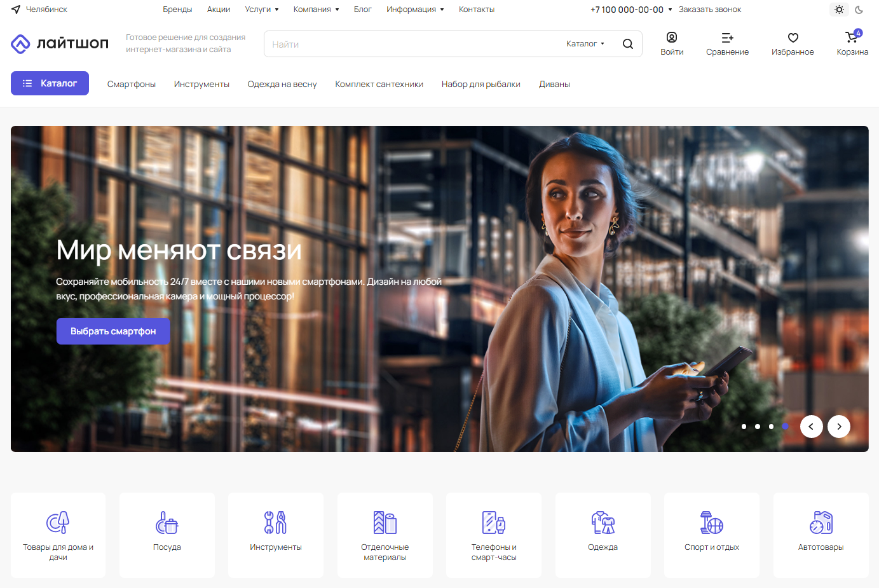Screen dimensions: 879x588
Task: Switch to light theme sun icon
Action: (840, 10)
